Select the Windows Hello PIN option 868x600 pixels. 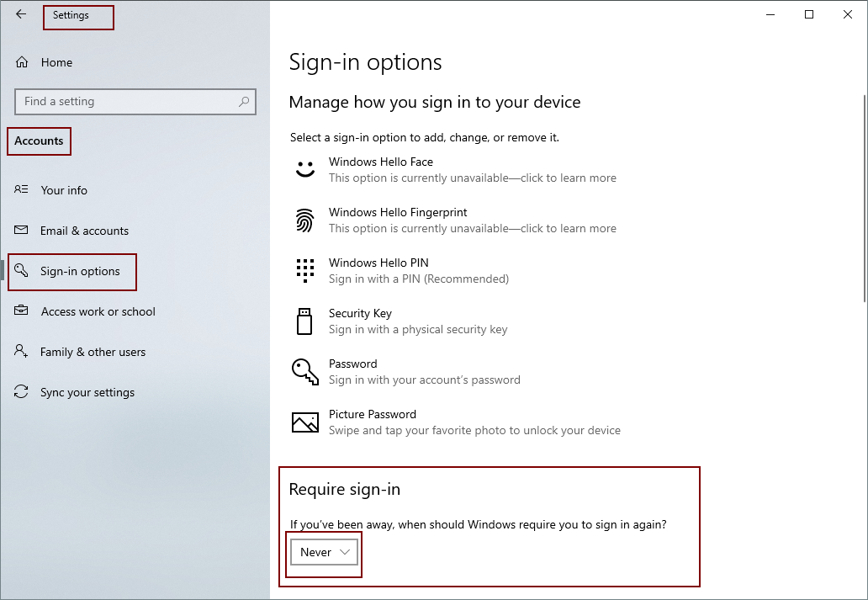[402, 270]
